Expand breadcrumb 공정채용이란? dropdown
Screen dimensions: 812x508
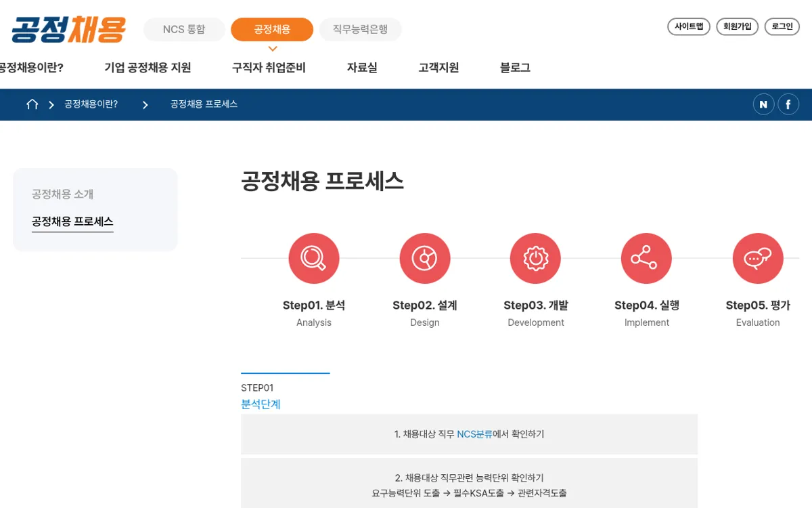coord(91,104)
